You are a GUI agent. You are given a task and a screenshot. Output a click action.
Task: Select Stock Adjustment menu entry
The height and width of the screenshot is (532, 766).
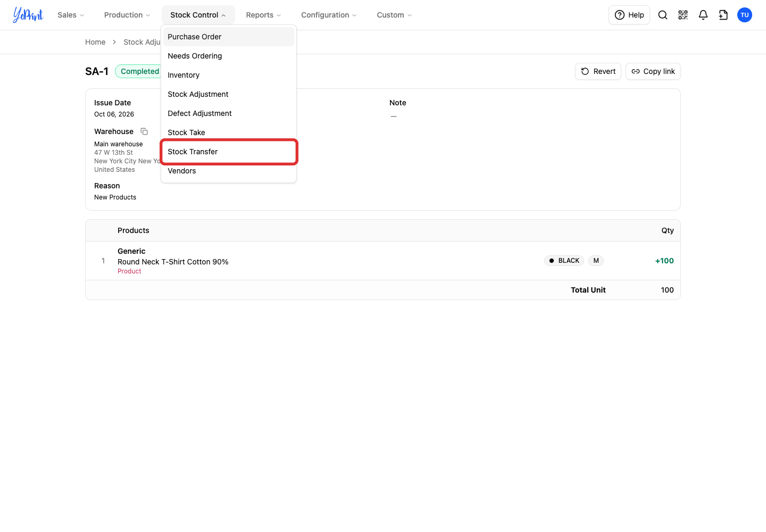229,94
